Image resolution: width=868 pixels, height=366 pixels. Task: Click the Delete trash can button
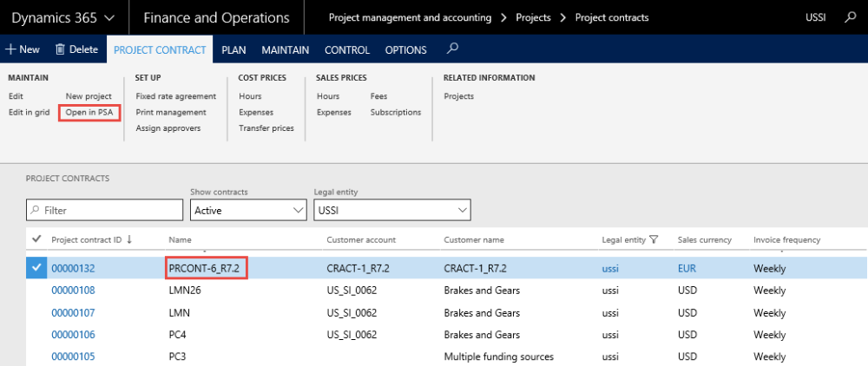pos(76,49)
